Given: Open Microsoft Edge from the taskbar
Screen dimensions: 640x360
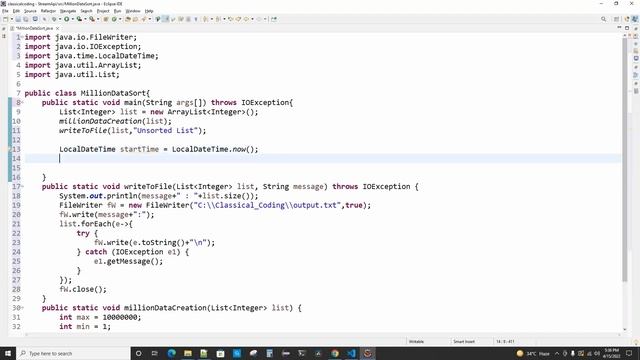Looking at the screenshot, I should (x=171, y=353).
